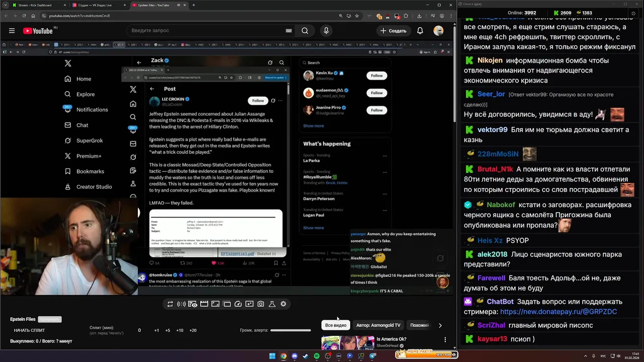Click the broadcast signal icon in video toolbar
The width and height of the screenshot is (644, 362).
tap(181, 304)
